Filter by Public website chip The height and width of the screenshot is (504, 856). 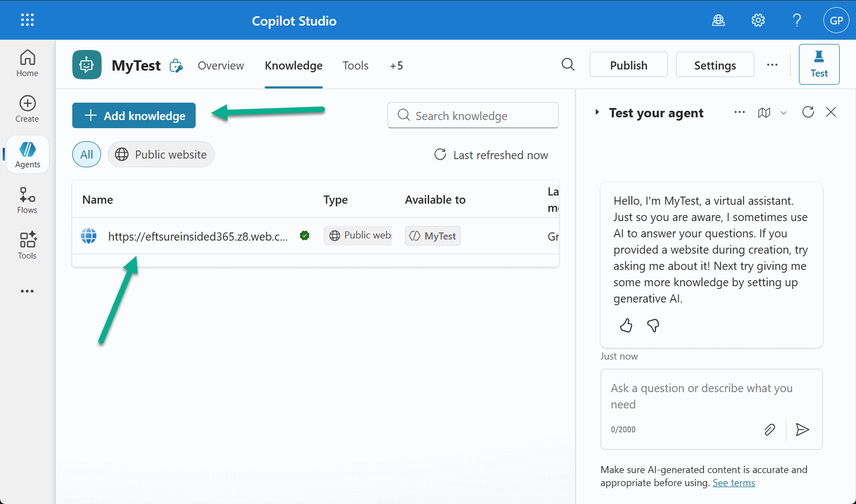tap(161, 155)
